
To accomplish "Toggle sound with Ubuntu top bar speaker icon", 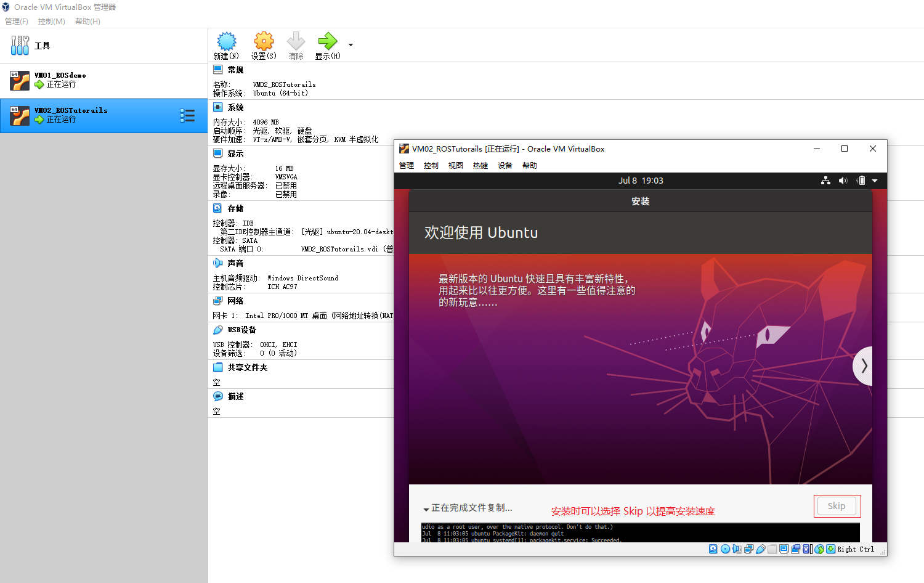I will coord(843,181).
